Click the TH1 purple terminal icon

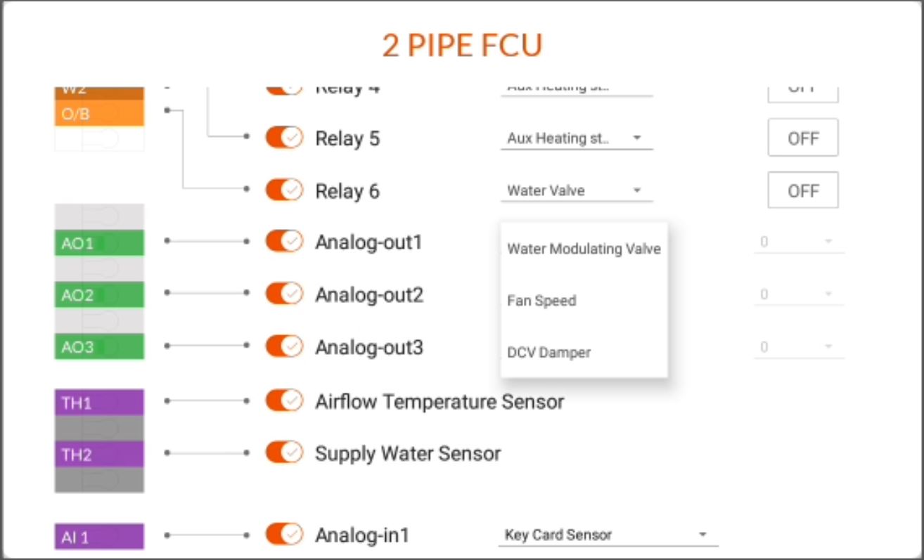tap(99, 403)
